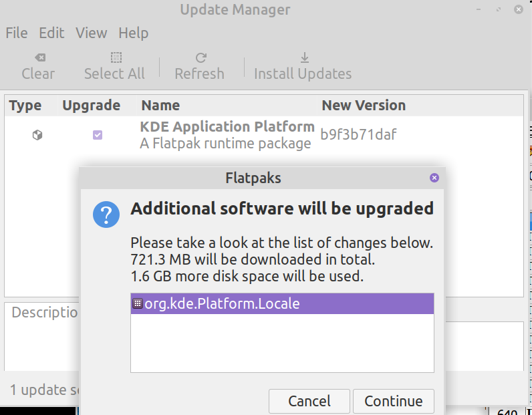Click the New Version column header
The image size is (532, 415).
(x=364, y=106)
